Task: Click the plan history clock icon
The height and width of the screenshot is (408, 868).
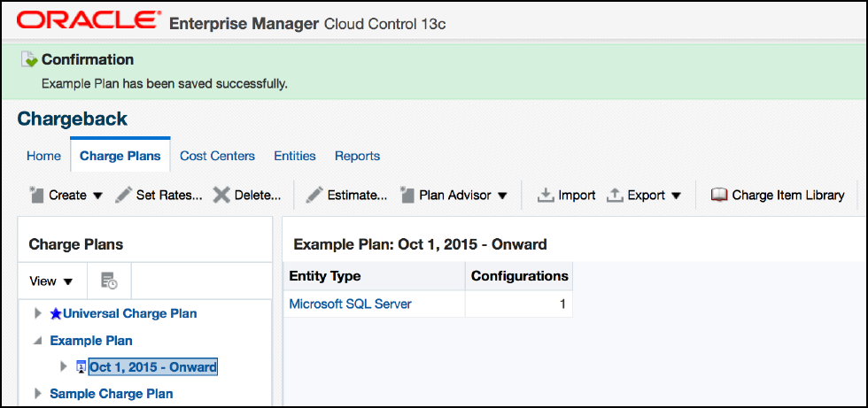Action: (109, 281)
